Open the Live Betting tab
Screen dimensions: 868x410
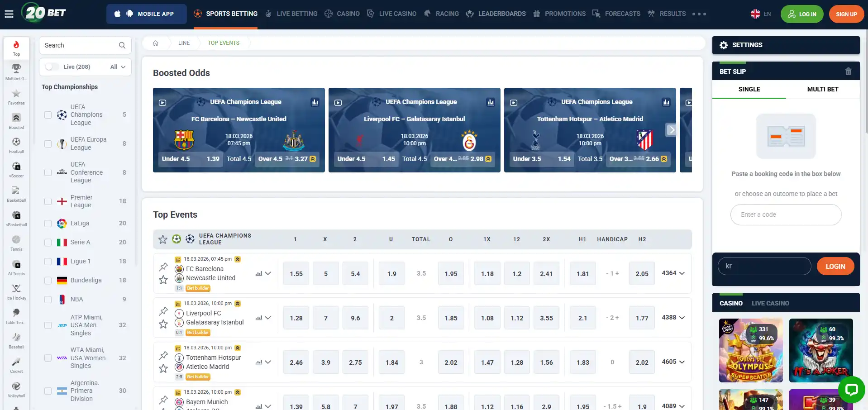tap(291, 14)
